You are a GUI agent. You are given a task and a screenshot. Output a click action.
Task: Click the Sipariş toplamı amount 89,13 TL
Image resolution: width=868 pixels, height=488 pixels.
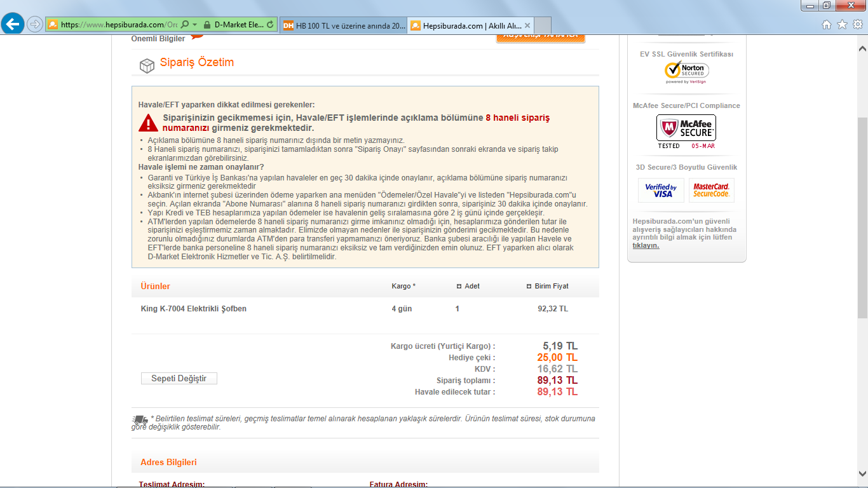point(557,381)
